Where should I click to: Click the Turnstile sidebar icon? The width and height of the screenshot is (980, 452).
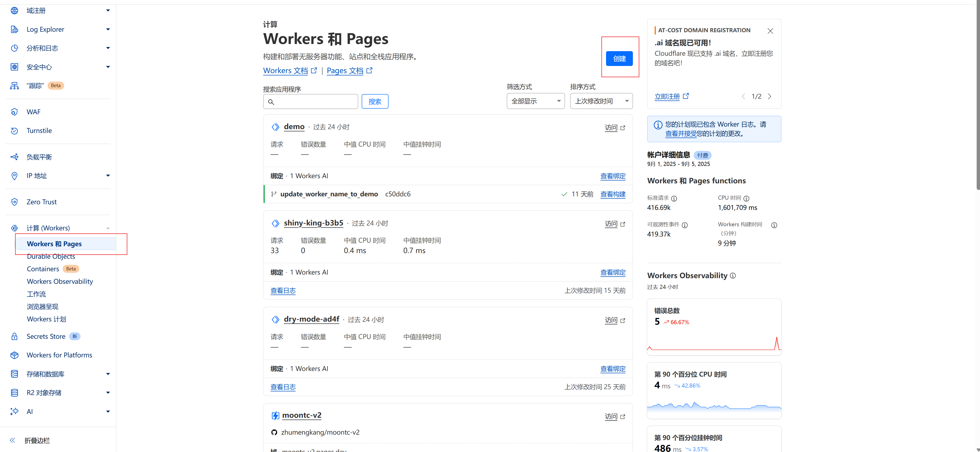(x=15, y=130)
